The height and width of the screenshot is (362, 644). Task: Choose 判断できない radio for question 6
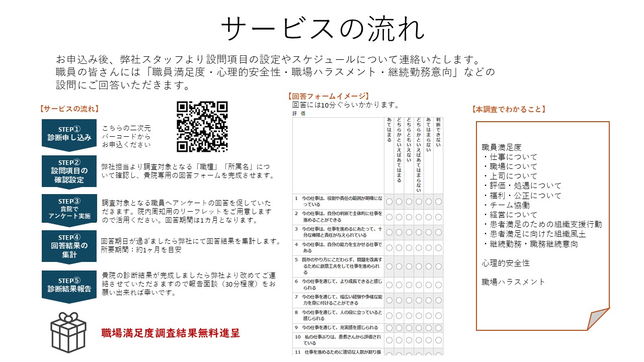(x=438, y=285)
